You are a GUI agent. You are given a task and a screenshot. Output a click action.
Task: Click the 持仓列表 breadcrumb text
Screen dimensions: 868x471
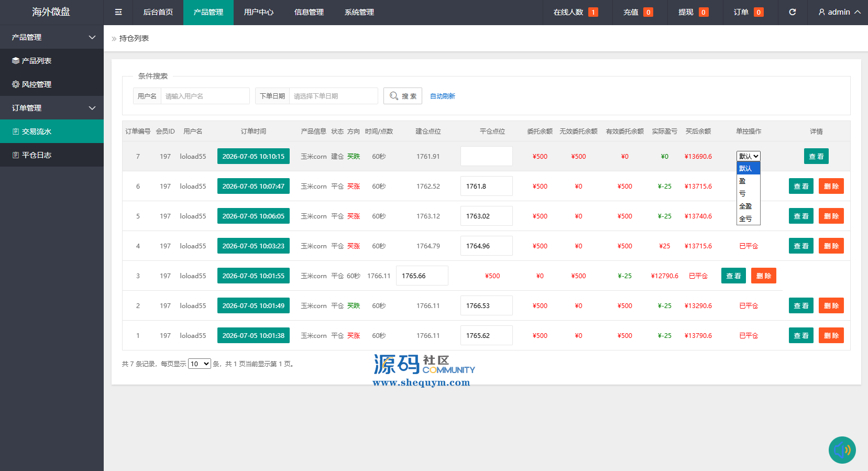tap(134, 38)
